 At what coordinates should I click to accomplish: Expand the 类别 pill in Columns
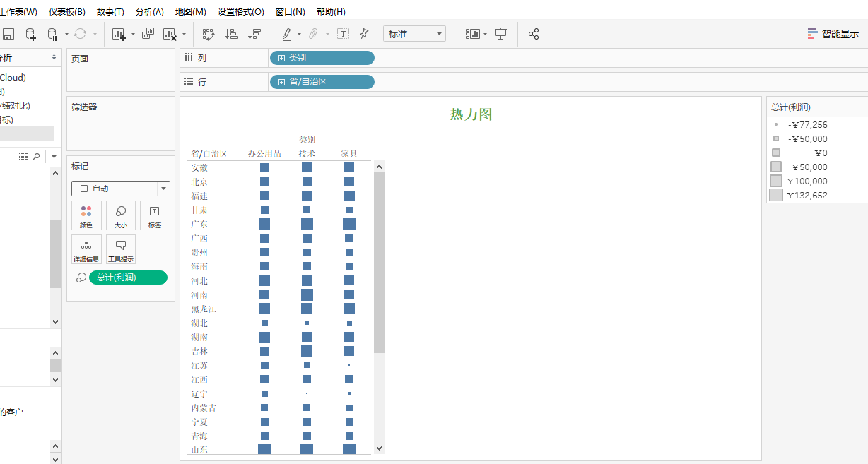(281, 58)
